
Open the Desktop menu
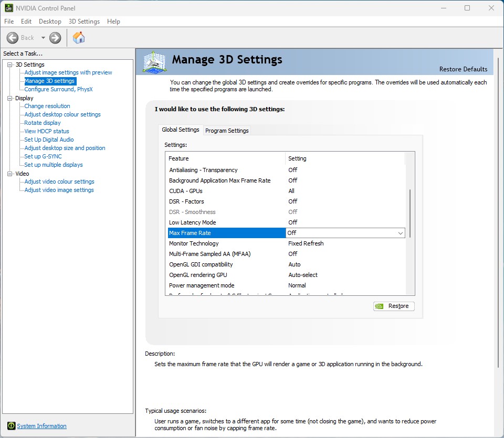[x=50, y=22]
